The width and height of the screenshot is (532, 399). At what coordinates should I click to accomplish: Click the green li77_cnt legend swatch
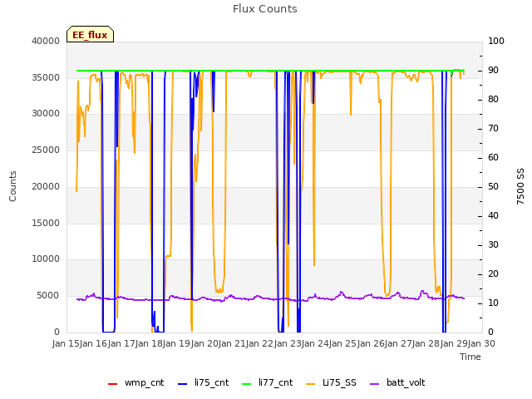click(246, 384)
